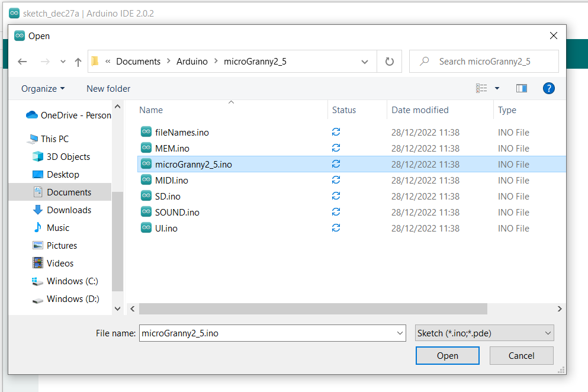
Task: Open the recent locations chevron
Action: (63, 62)
